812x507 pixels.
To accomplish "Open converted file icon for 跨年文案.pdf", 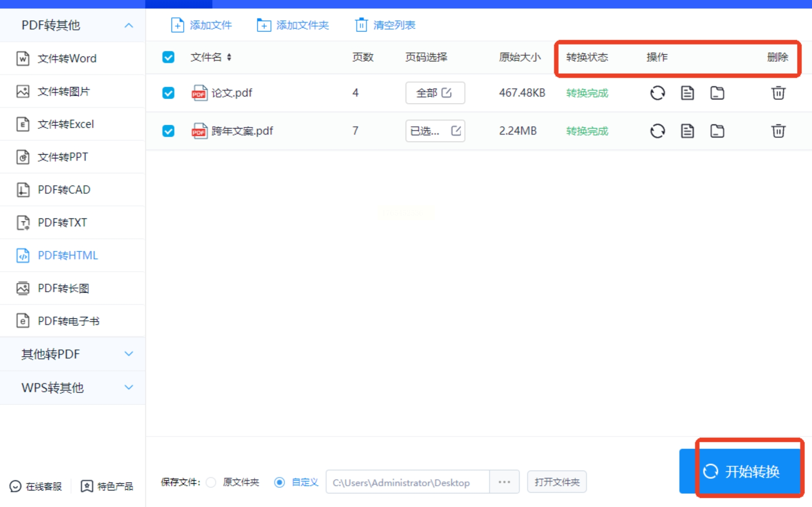I will click(x=687, y=131).
